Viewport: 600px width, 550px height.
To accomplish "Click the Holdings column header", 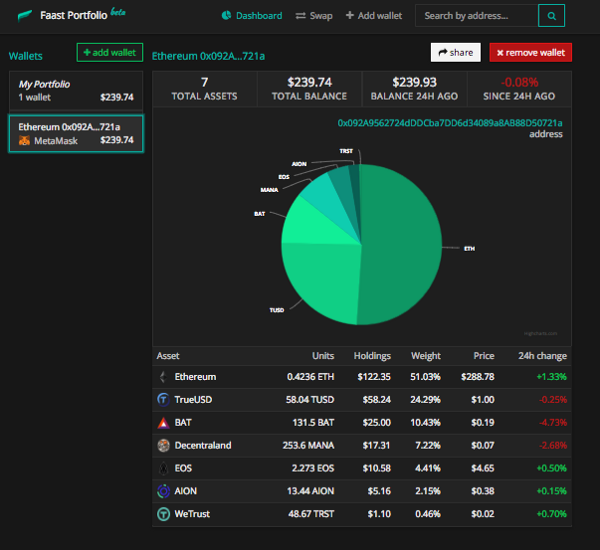I will pyautogui.click(x=372, y=356).
